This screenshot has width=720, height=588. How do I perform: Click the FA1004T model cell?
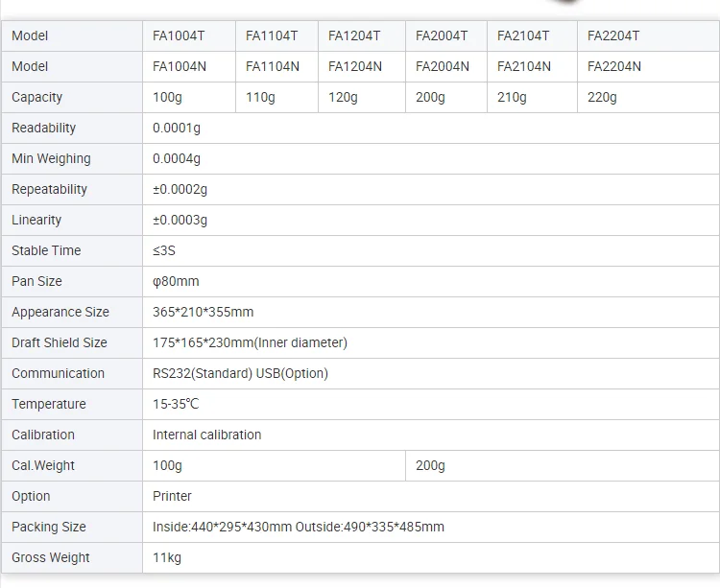click(x=179, y=35)
